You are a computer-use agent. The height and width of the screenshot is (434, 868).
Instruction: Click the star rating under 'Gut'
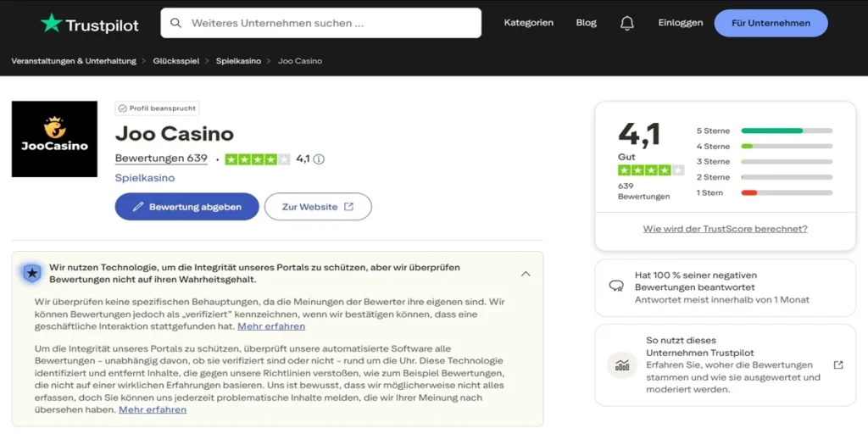click(651, 170)
